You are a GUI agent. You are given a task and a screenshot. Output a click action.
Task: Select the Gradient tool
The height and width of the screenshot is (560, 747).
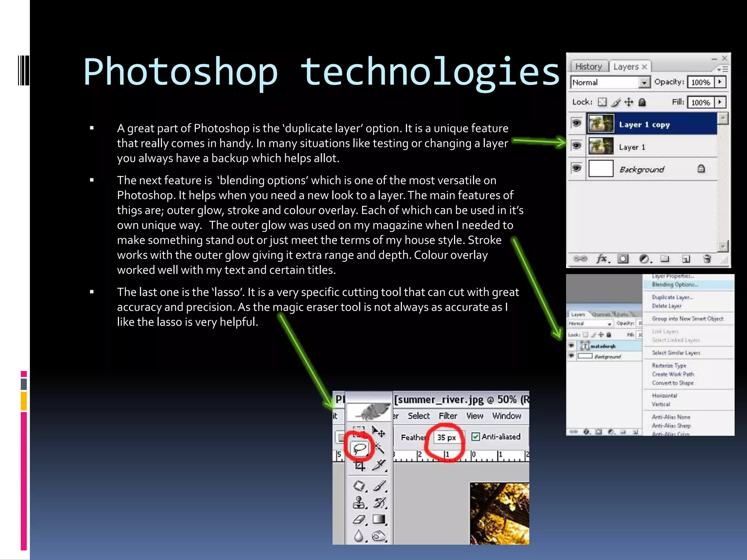pyautogui.click(x=379, y=519)
